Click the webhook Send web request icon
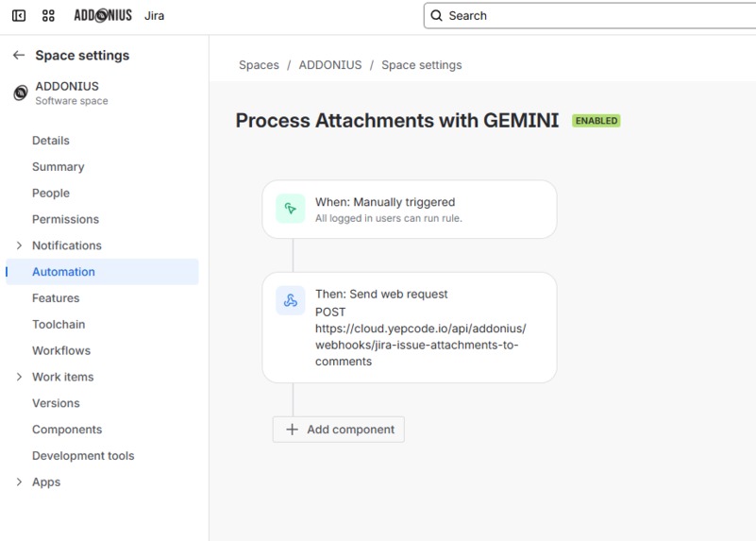The height and width of the screenshot is (541, 756). click(x=291, y=301)
